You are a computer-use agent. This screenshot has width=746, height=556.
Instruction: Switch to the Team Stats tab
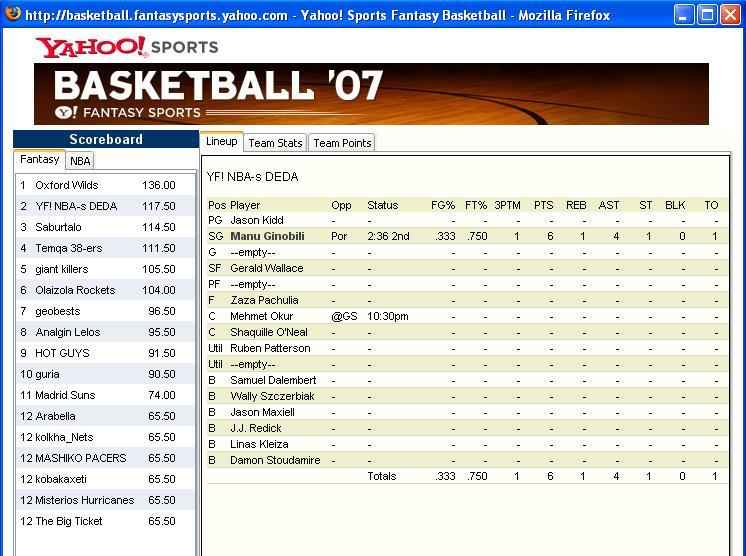pos(275,143)
